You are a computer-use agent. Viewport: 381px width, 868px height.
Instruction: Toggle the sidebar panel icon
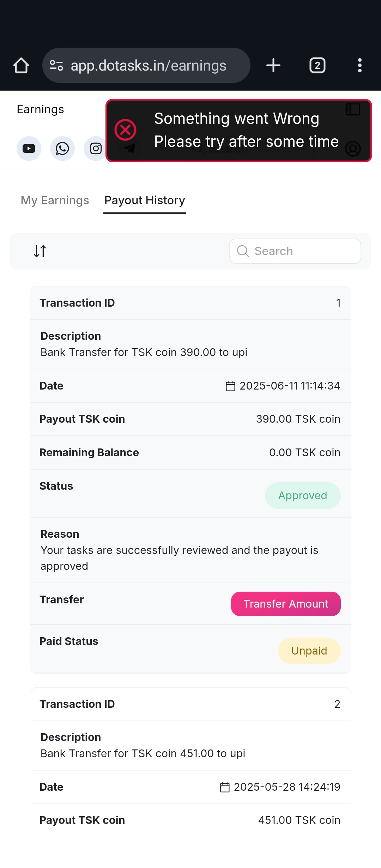(353, 109)
